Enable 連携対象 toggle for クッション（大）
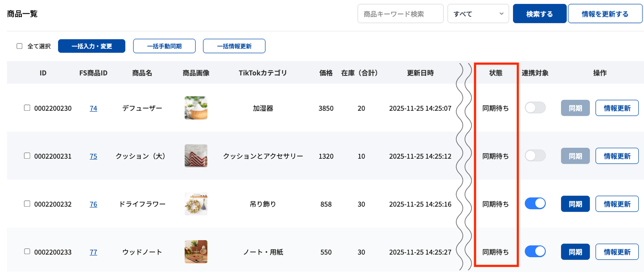This screenshot has height=272, width=644. pyautogui.click(x=535, y=156)
